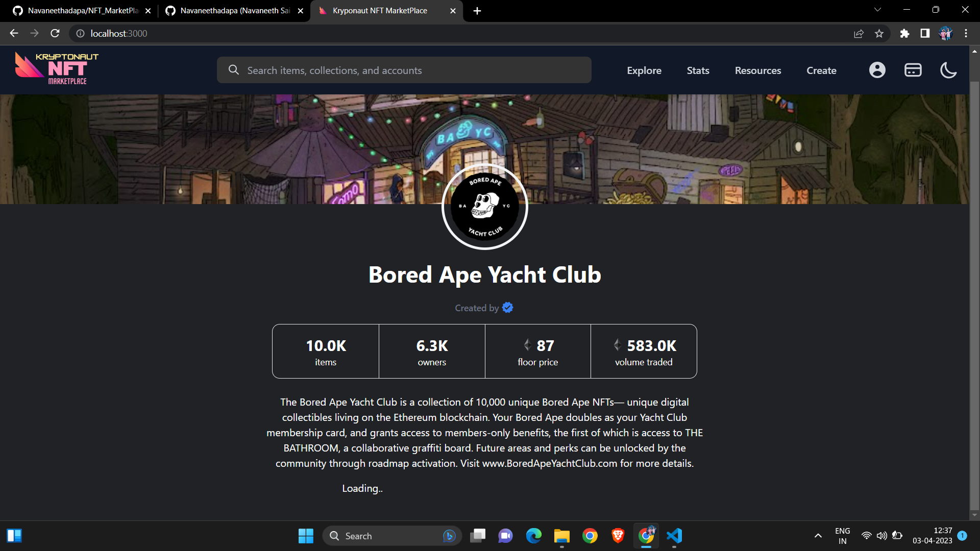This screenshot has height=551, width=980.
Task: Click the verified creator badge
Action: coord(507,308)
